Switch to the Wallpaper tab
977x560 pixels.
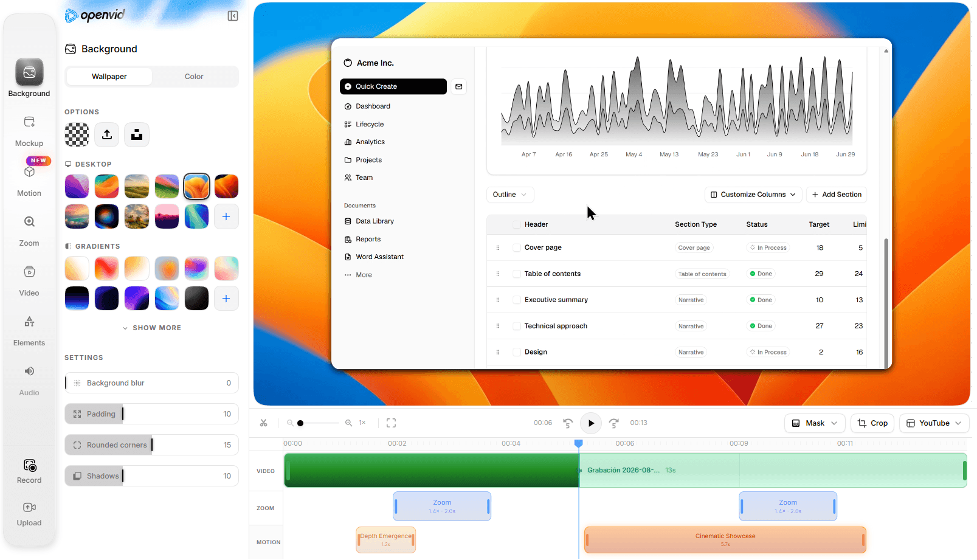pos(109,77)
